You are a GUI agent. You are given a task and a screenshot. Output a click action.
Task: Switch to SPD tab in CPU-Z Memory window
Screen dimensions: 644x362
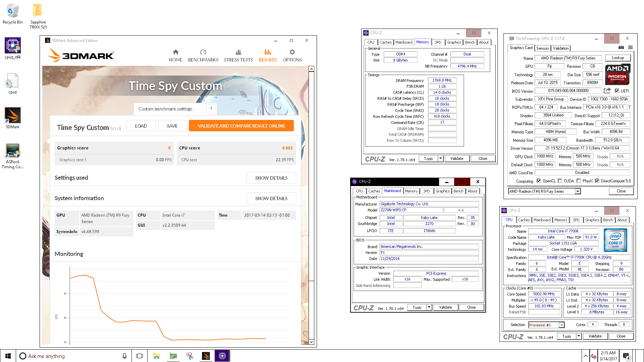(438, 42)
